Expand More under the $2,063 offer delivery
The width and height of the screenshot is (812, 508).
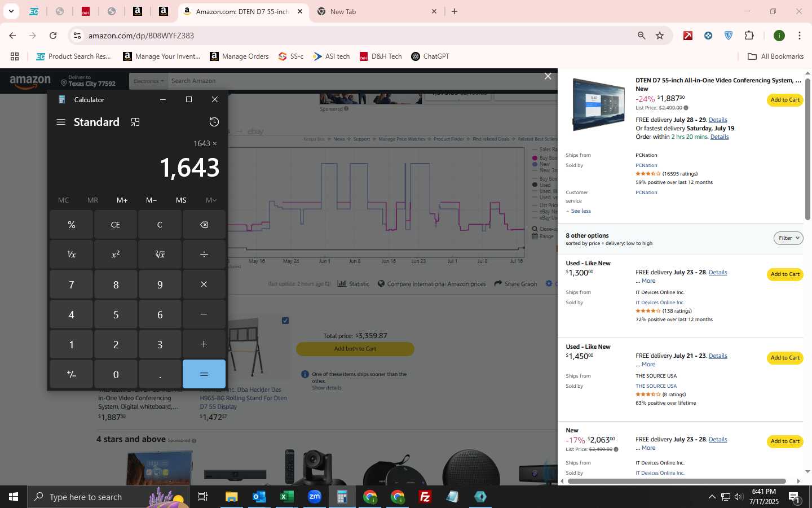648,448
